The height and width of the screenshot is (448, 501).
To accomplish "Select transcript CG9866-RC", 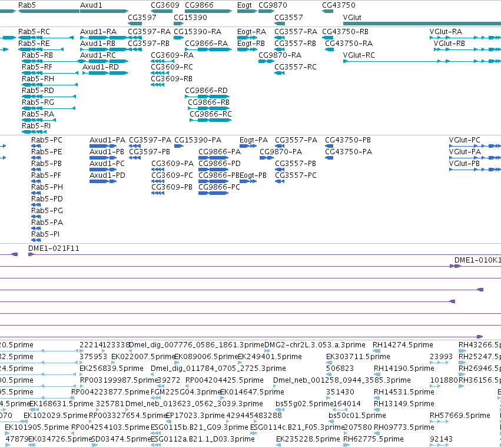I will [x=211, y=114].
